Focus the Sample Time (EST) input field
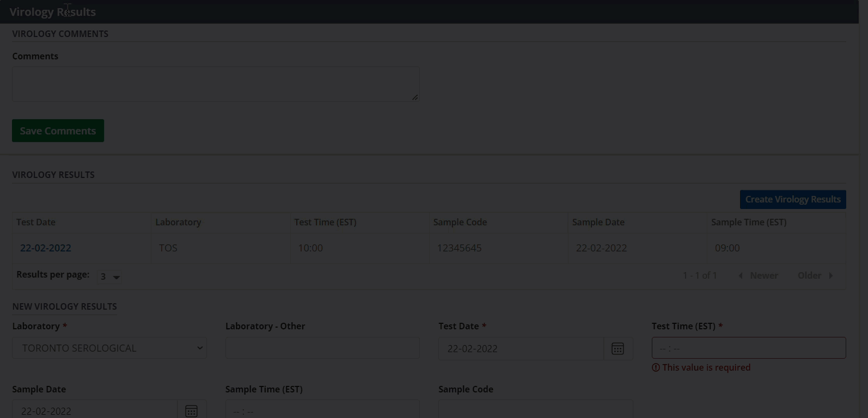This screenshot has height=418, width=868. [x=322, y=410]
